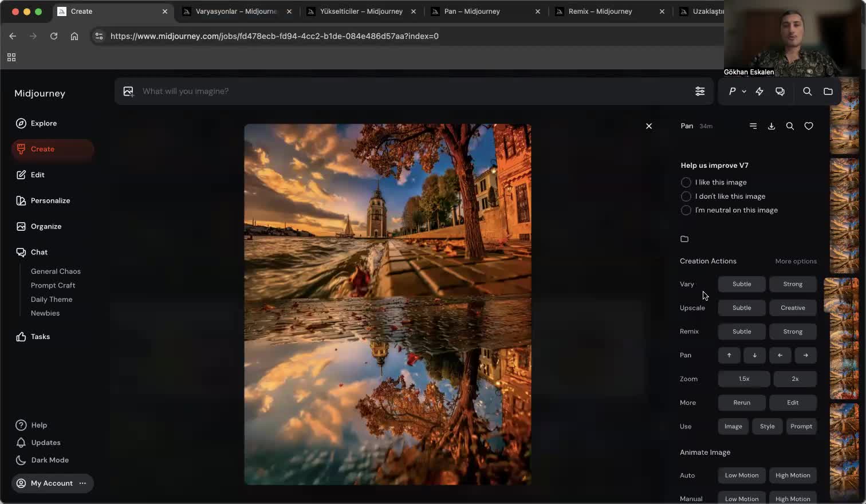The width and height of the screenshot is (866, 504).
Task: Switch to Yükselticiler – Midjourney tab
Action: click(x=361, y=11)
